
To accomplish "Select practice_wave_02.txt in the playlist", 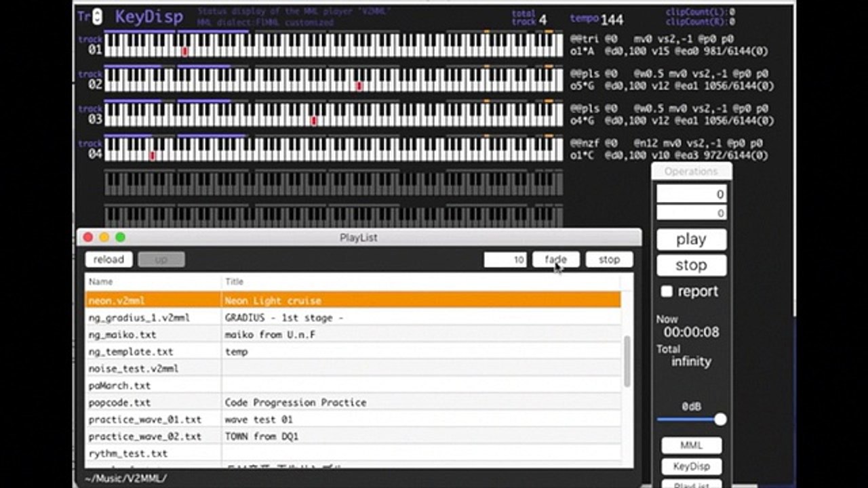I will [x=353, y=436].
